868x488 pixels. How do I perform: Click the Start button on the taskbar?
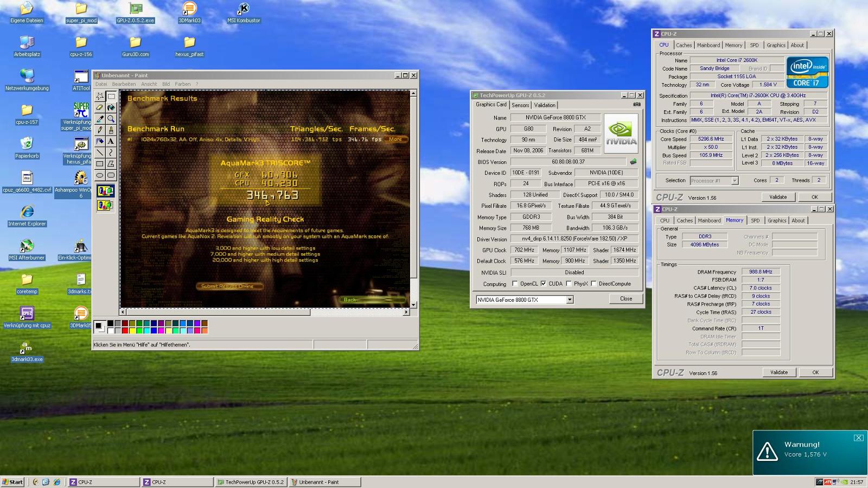[13, 482]
